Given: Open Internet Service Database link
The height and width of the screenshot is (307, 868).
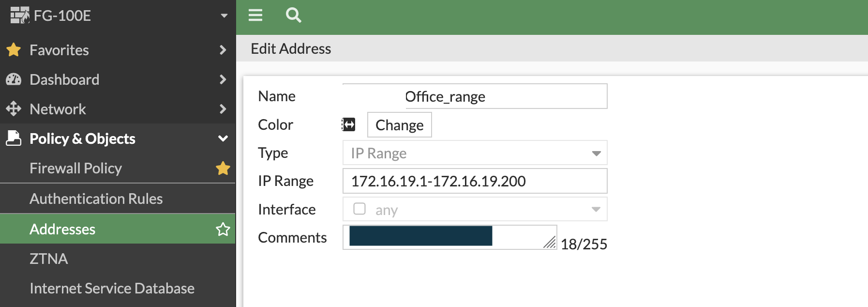Looking at the screenshot, I should pyautogui.click(x=112, y=288).
